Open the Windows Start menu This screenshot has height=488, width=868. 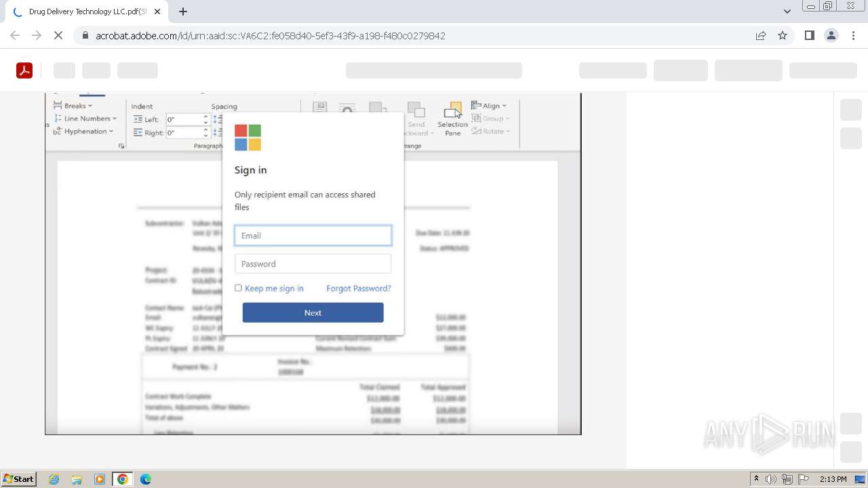tap(19, 479)
